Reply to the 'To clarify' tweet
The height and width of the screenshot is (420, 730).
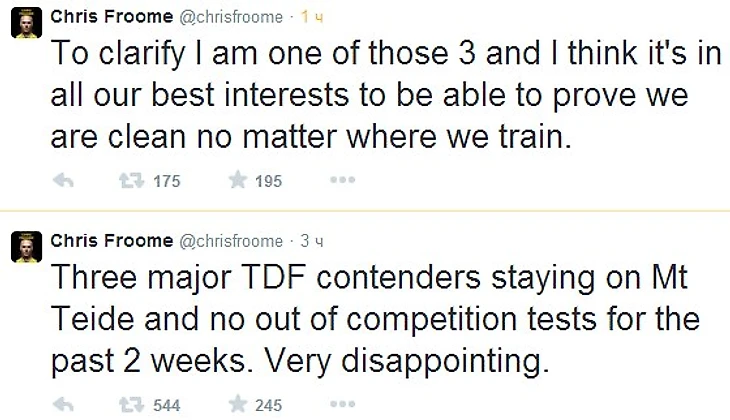click(x=63, y=181)
